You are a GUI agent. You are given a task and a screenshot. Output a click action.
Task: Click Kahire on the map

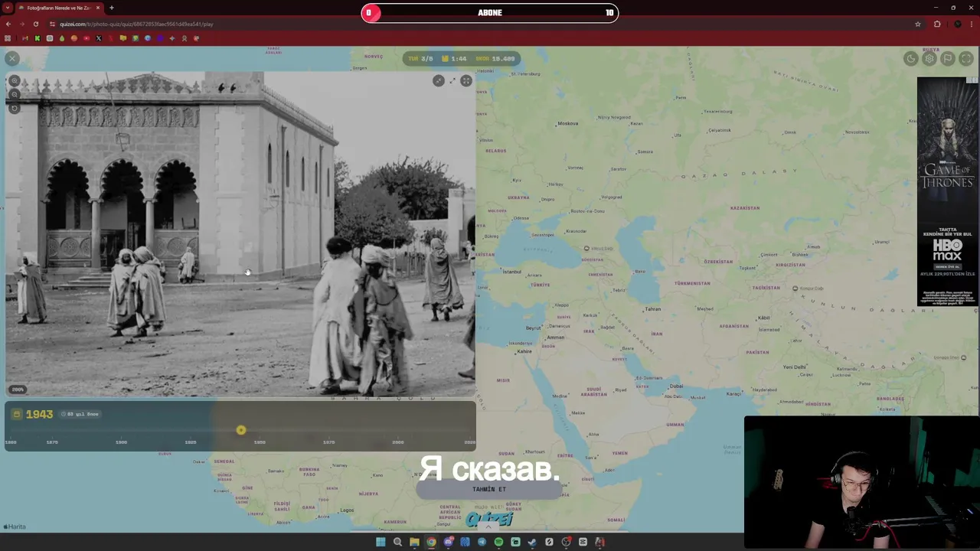tap(524, 351)
